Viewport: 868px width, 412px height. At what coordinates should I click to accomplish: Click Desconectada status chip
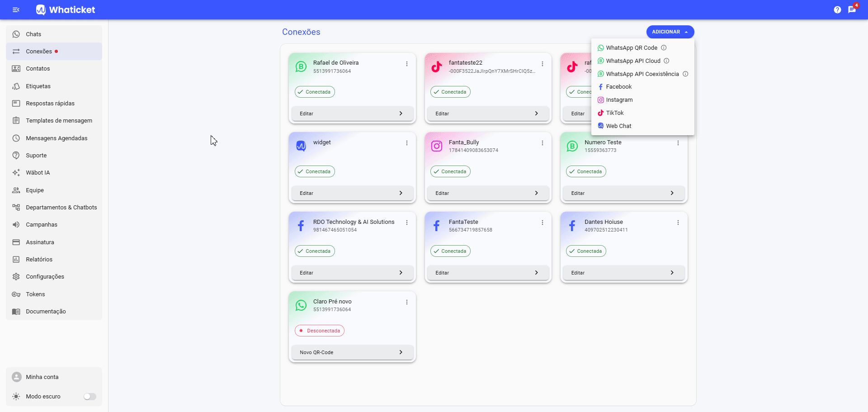click(x=320, y=331)
